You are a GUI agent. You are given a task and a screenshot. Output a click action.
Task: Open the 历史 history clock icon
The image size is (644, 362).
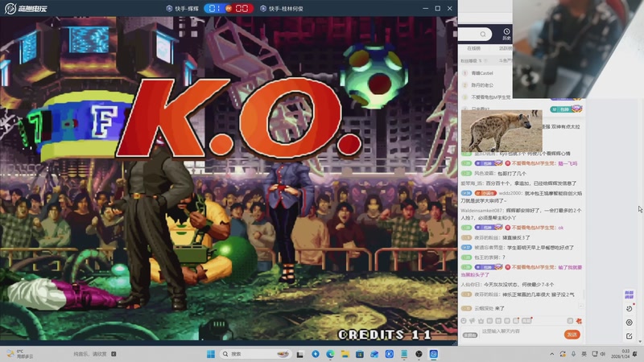click(506, 34)
